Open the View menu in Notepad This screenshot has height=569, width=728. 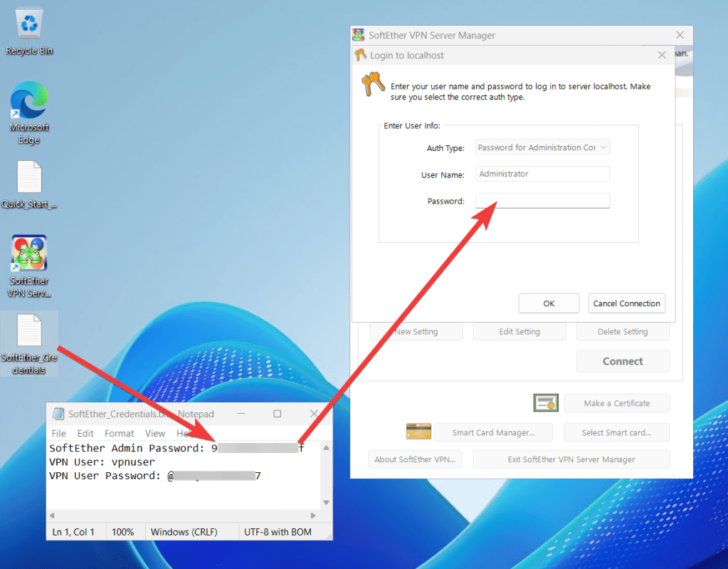(154, 433)
